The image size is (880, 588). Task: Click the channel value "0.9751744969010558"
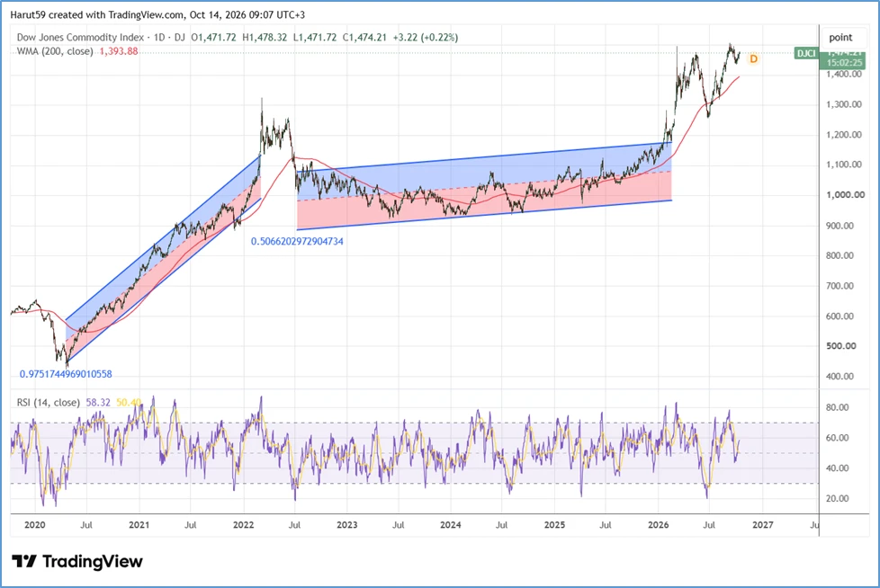[x=66, y=374]
